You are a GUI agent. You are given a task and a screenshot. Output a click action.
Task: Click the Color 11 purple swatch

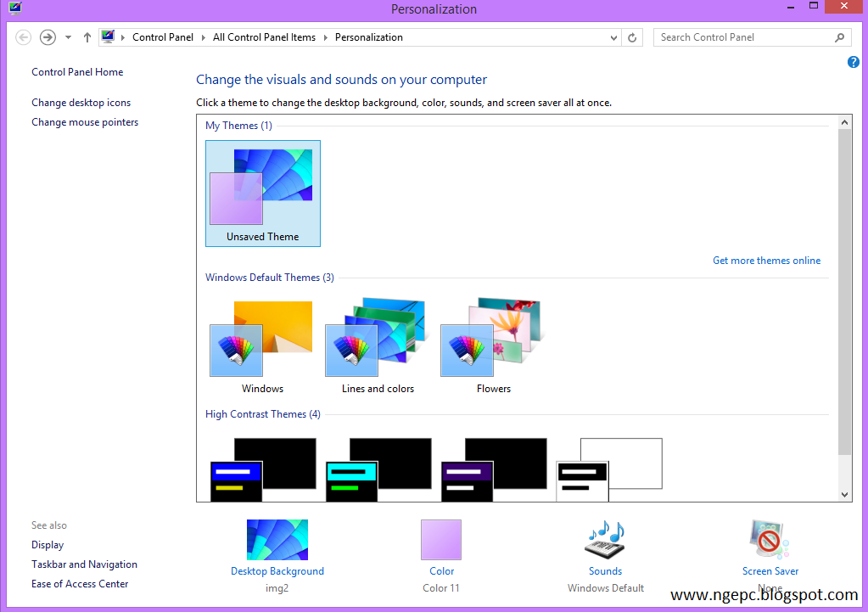pos(440,539)
